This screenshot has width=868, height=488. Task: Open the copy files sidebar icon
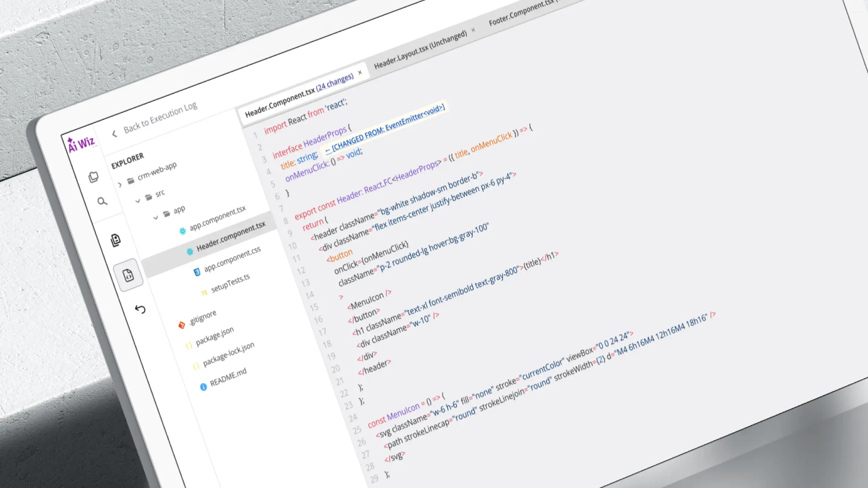(94, 177)
